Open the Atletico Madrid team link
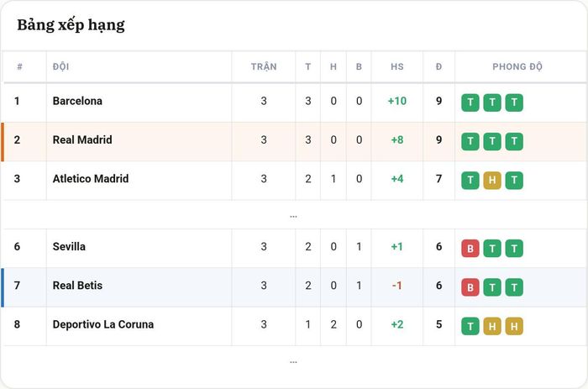The width and height of the screenshot is (588, 389). pos(91,179)
